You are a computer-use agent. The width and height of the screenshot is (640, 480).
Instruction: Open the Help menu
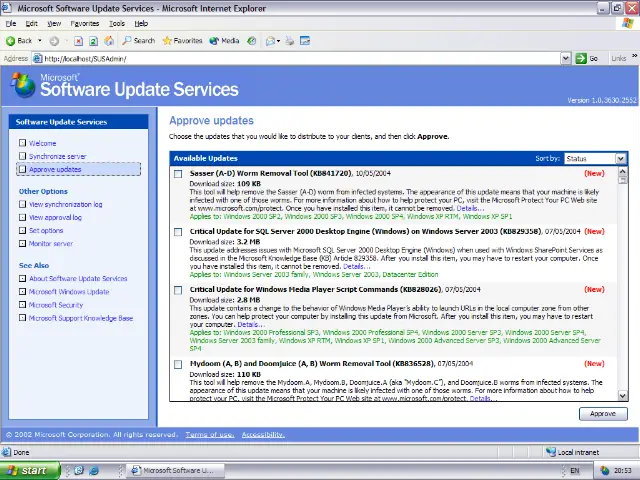coord(141,24)
